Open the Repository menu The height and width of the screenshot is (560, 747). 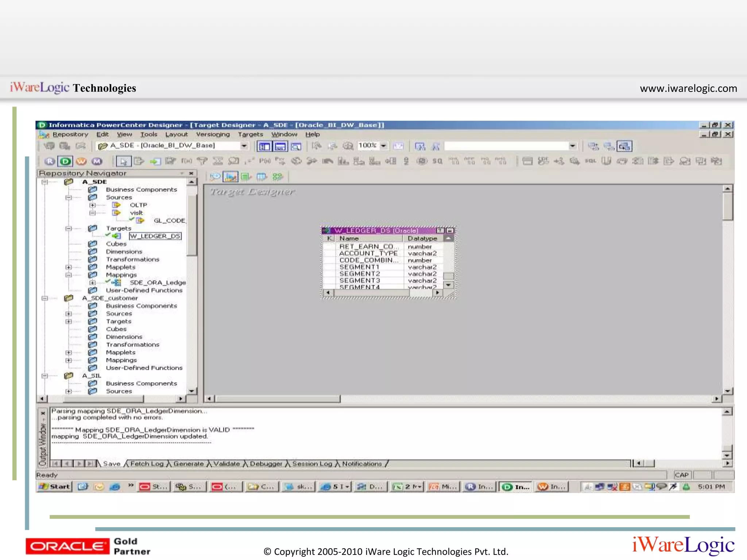coord(70,135)
